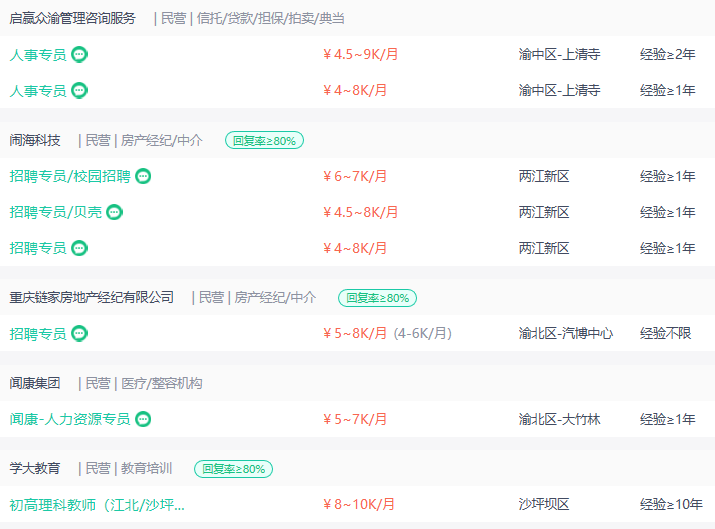The image size is (715, 529).
Task: Open chat icon next to 闻康-人力资源专员
Action: coord(143,419)
